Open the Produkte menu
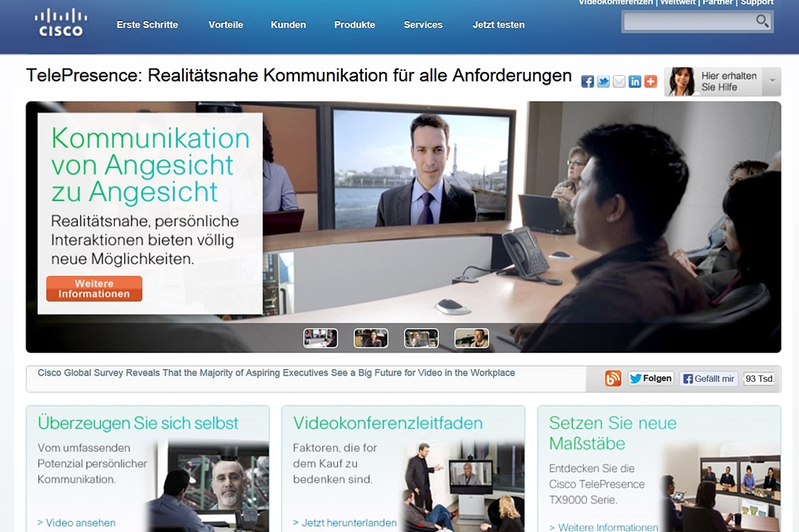The height and width of the screenshot is (532, 799). 355,25
